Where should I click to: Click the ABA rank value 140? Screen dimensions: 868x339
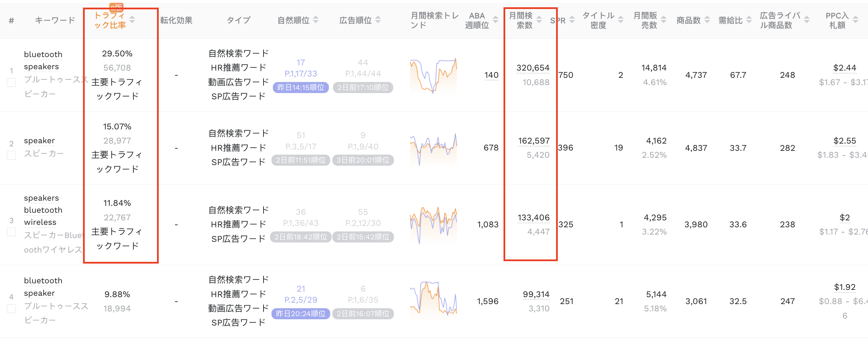491,75
